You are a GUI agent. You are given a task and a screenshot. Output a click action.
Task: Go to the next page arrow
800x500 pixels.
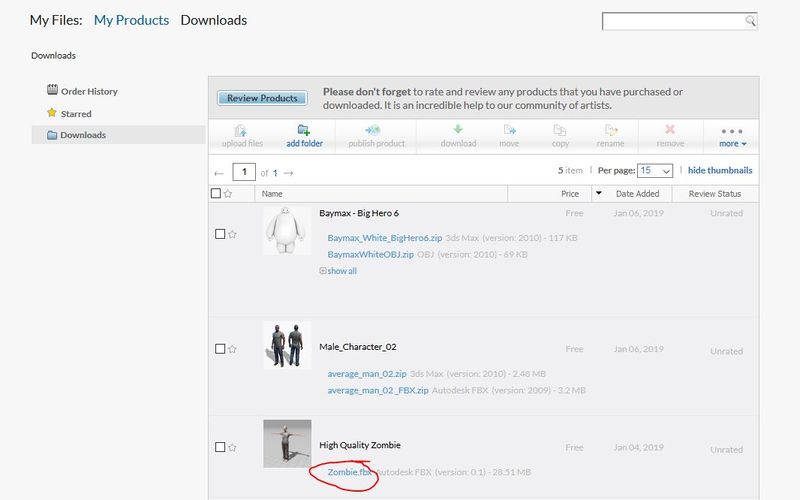click(288, 173)
